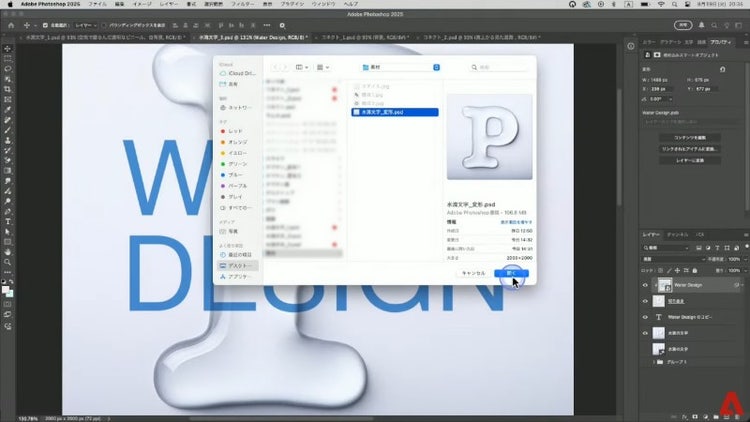
Task: Click the 開く button to open the file
Action: (x=511, y=272)
